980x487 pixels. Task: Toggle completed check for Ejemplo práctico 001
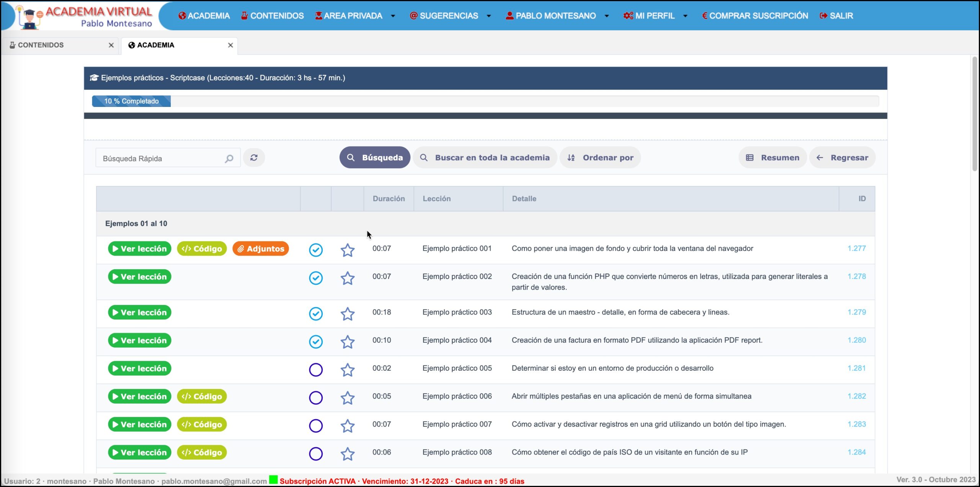click(316, 250)
